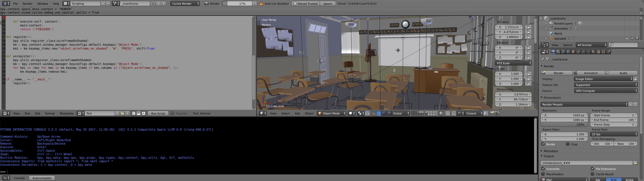This screenshot has height=181, width=644.
Task: Open the Particles properties tab
Action: 603,52
